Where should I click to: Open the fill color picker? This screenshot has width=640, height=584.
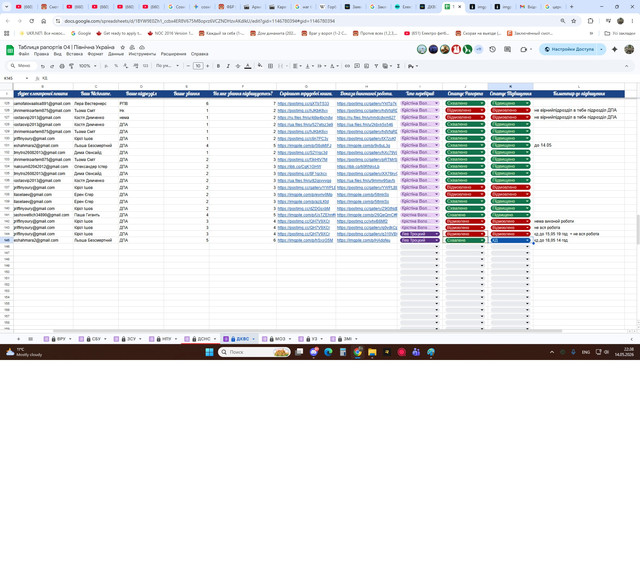click(x=260, y=66)
